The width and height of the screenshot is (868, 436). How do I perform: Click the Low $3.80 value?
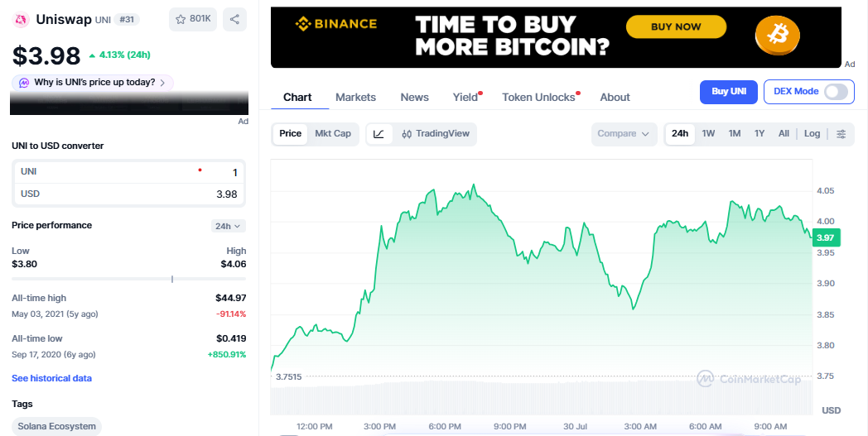[x=24, y=264]
